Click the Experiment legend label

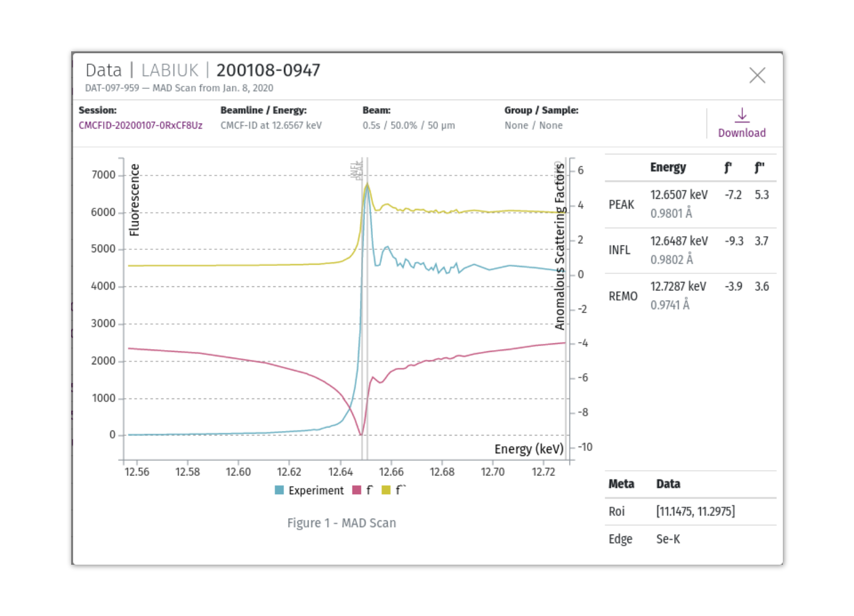(x=316, y=491)
